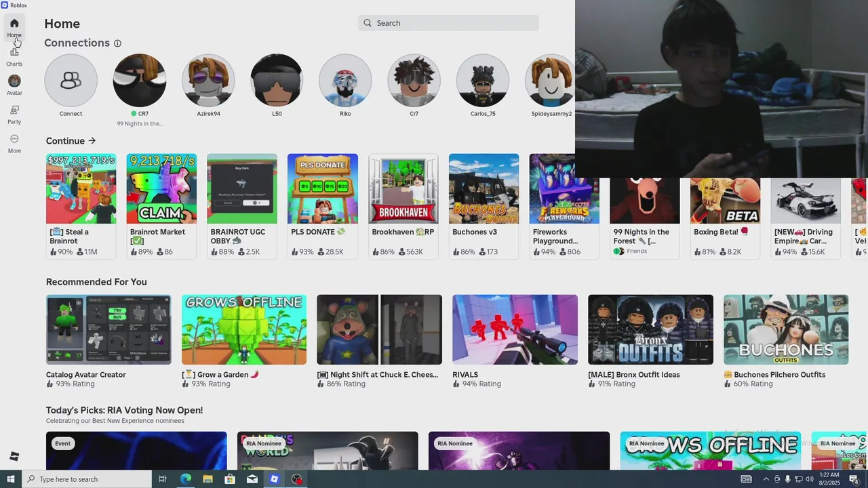Click the search magnifier icon
Screen dimensions: 868x488
368,23
